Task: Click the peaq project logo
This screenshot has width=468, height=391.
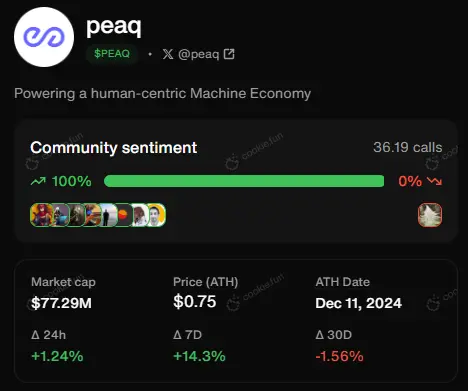Action: tap(44, 37)
